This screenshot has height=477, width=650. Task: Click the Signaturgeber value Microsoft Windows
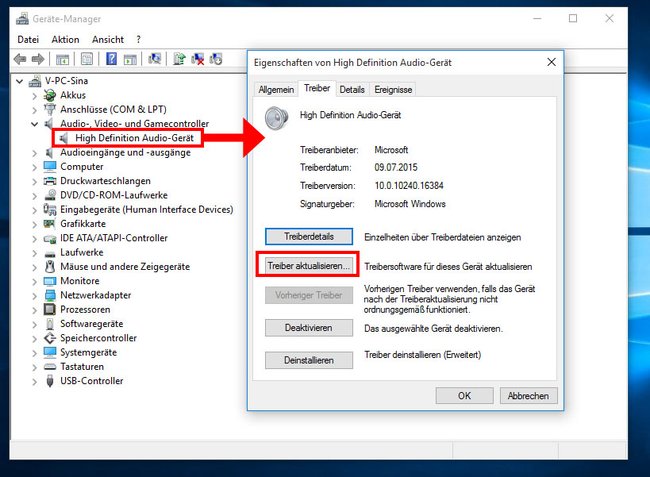click(x=410, y=204)
